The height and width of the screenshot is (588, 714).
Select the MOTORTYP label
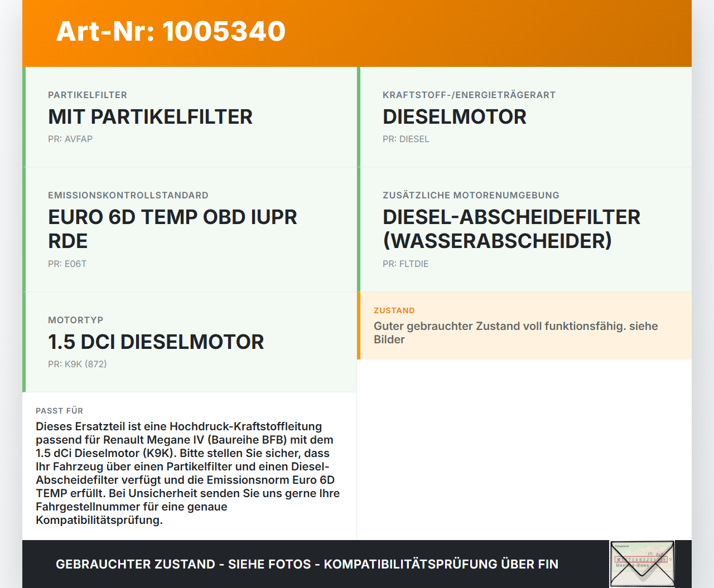click(76, 320)
